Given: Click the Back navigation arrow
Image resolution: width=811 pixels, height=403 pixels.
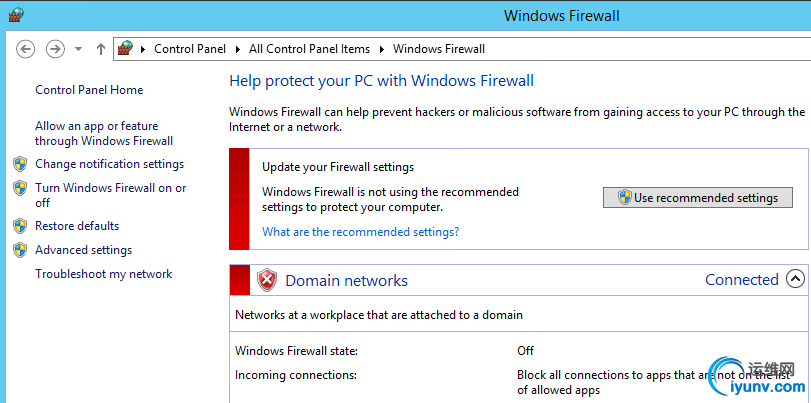Looking at the screenshot, I should (26, 48).
